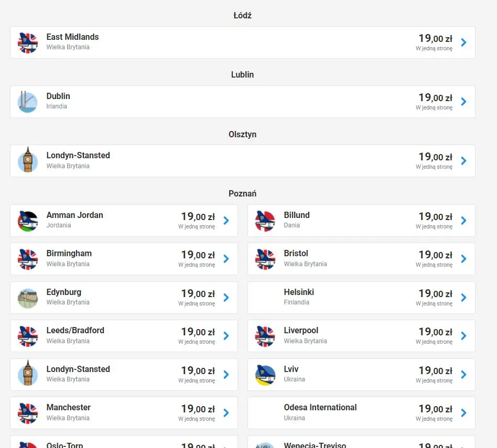Open the Dublin offer arrow
Screen dimensions: 497x448
click(x=463, y=102)
